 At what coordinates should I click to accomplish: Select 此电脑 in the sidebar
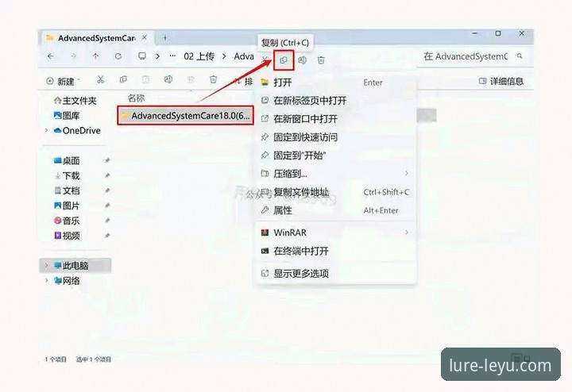coord(75,265)
